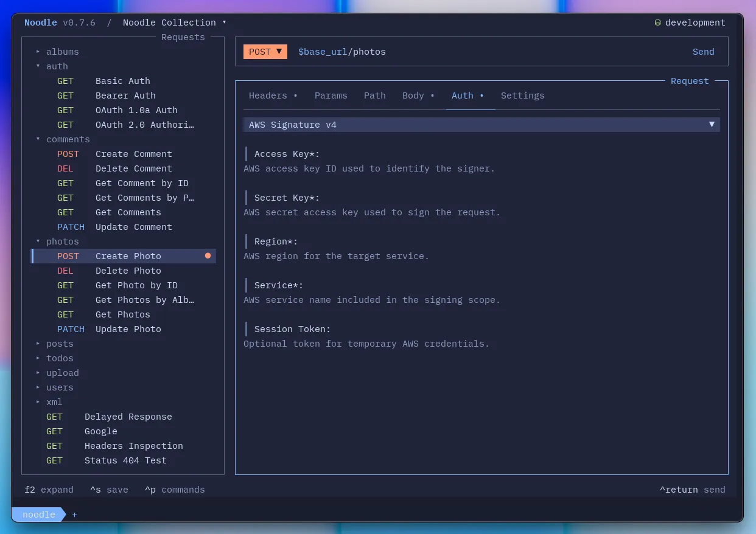The width and height of the screenshot is (756, 534).
Task: Open the Status 404 Test request
Action: pos(123,460)
